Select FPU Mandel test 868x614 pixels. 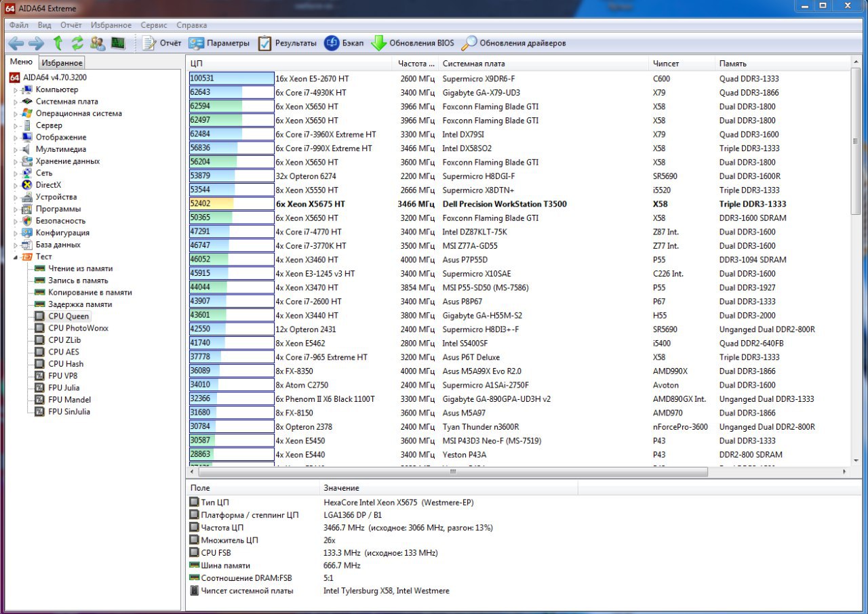click(x=69, y=400)
